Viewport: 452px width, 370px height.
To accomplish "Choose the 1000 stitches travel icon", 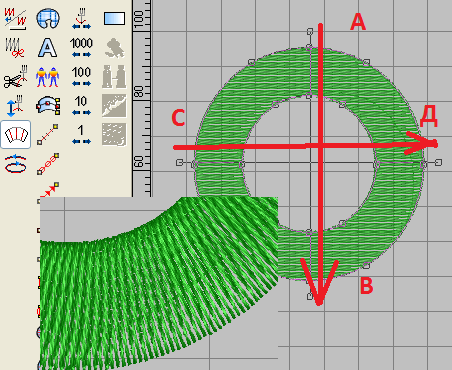I will point(81,47).
